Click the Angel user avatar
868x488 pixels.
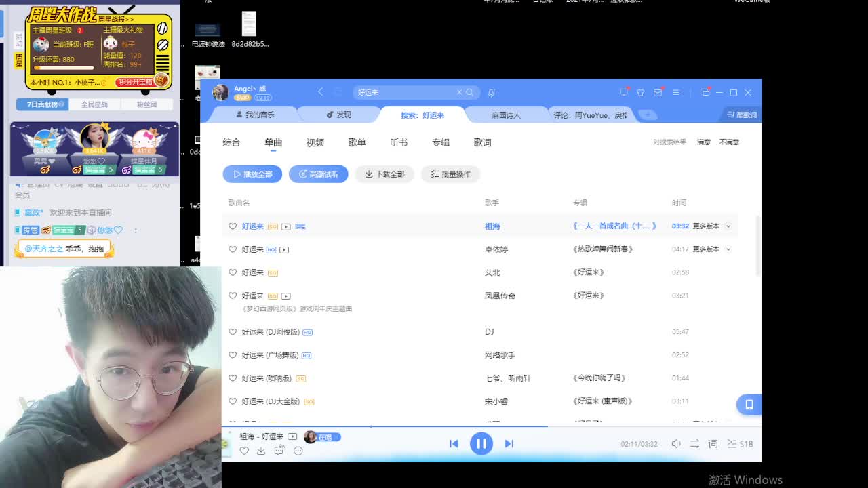[x=220, y=92]
